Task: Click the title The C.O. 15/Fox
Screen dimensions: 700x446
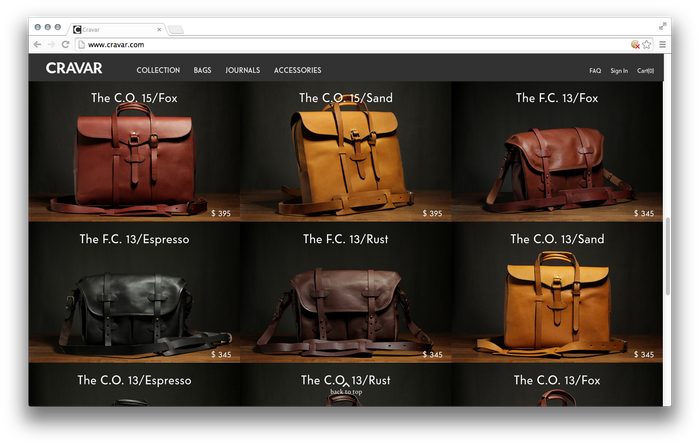Action: coord(134,98)
